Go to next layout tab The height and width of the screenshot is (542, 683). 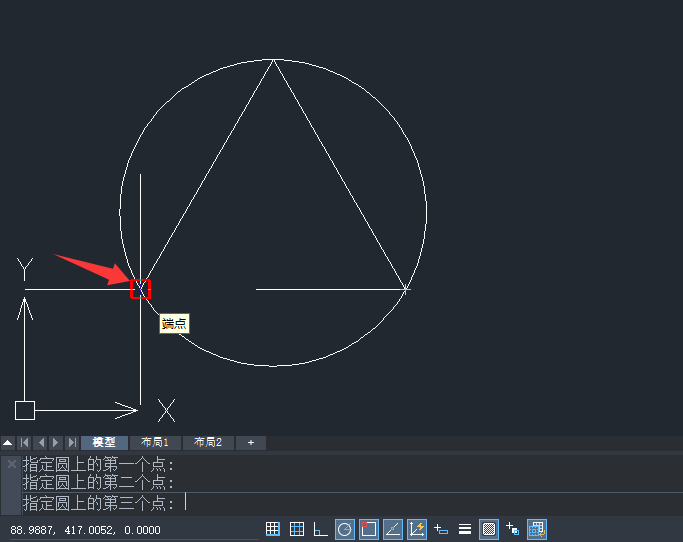(x=56, y=443)
